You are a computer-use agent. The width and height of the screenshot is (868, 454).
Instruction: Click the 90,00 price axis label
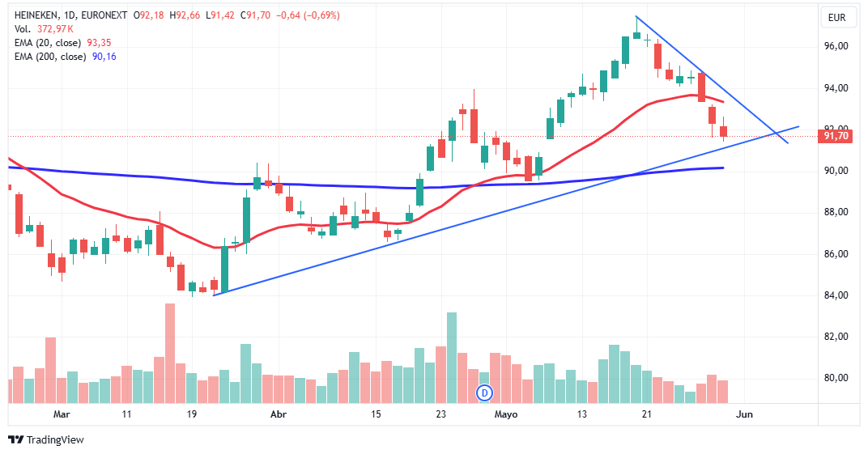point(836,171)
